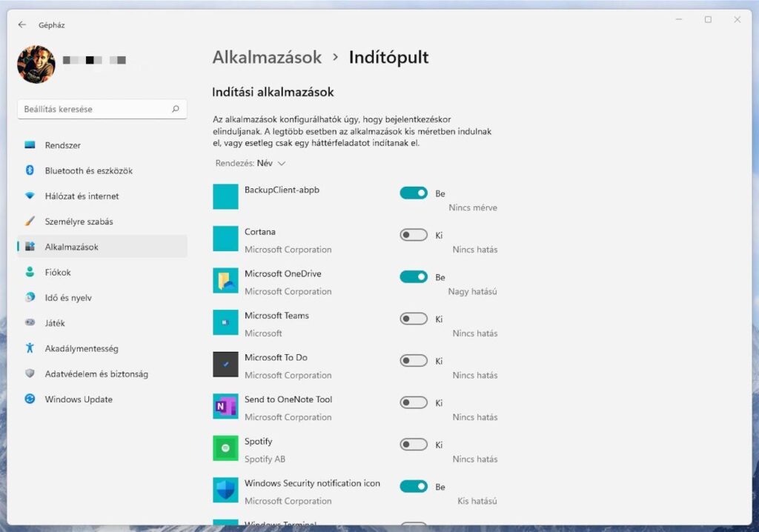
Task: Open the user profile picture
Action: tap(36, 64)
